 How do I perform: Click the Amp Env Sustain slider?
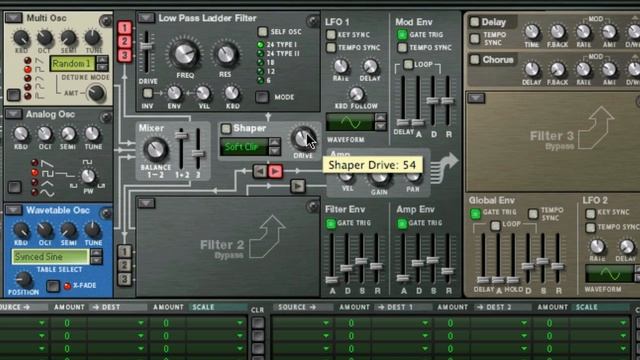(432, 260)
